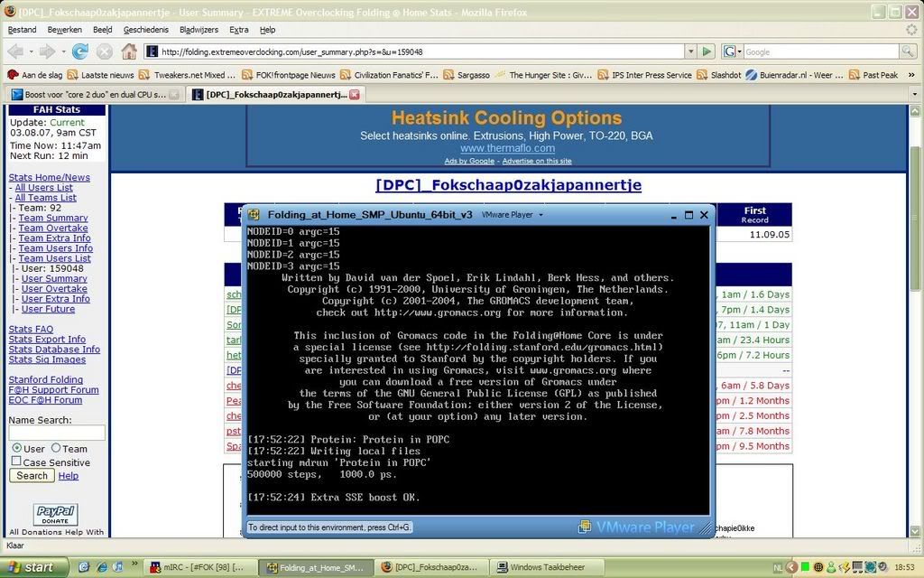
Task: Select the User radio button
Action: [16, 448]
